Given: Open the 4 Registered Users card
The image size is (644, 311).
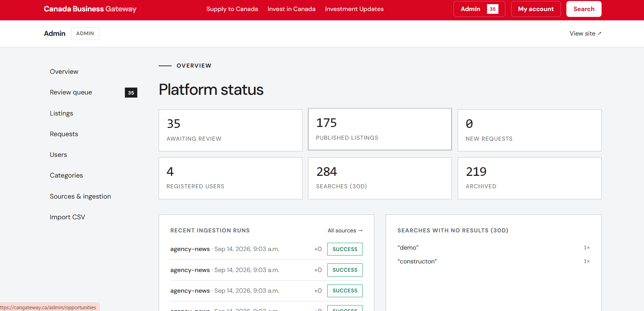Looking at the screenshot, I should pos(230,178).
